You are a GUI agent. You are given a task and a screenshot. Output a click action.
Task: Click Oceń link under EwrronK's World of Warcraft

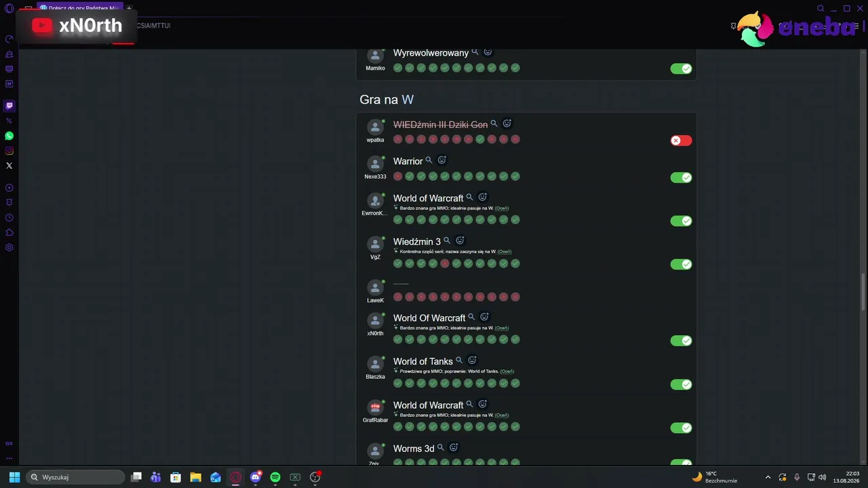point(502,208)
